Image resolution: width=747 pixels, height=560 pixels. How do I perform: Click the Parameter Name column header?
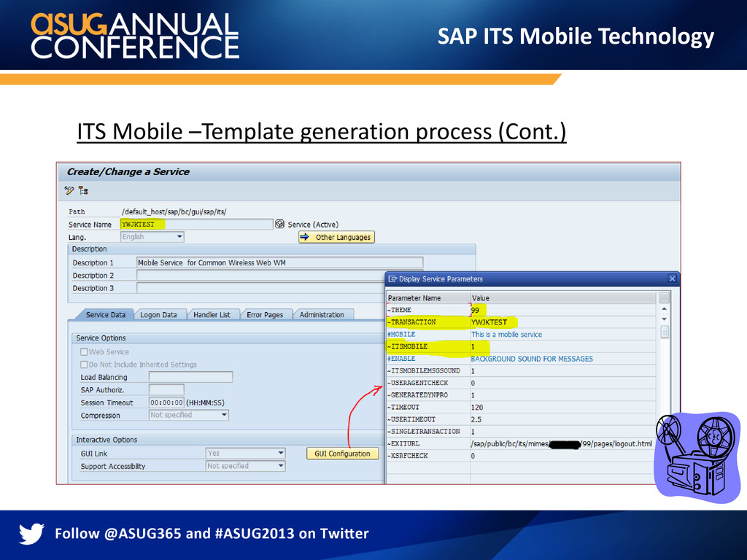tap(427, 298)
